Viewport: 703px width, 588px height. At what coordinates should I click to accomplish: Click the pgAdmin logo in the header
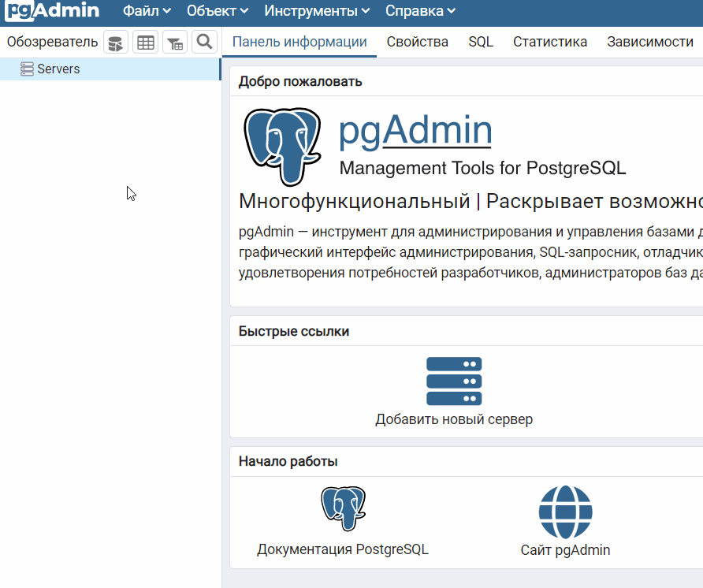52,11
